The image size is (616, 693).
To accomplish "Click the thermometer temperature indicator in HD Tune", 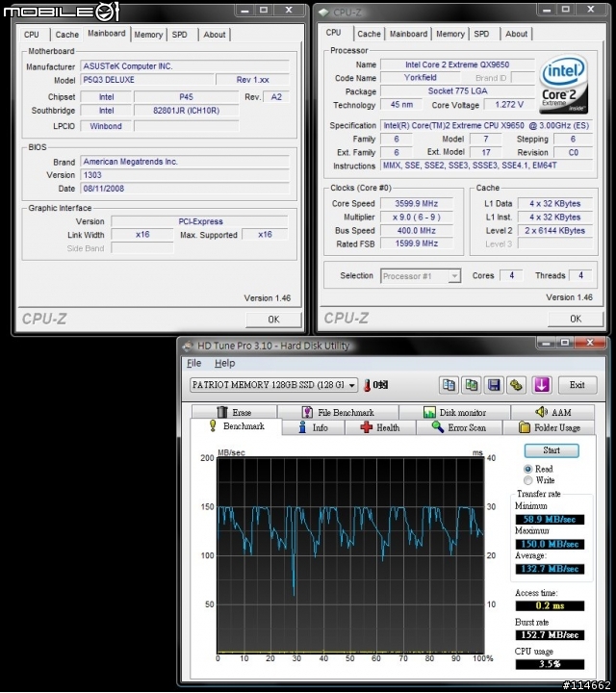I will pyautogui.click(x=368, y=385).
